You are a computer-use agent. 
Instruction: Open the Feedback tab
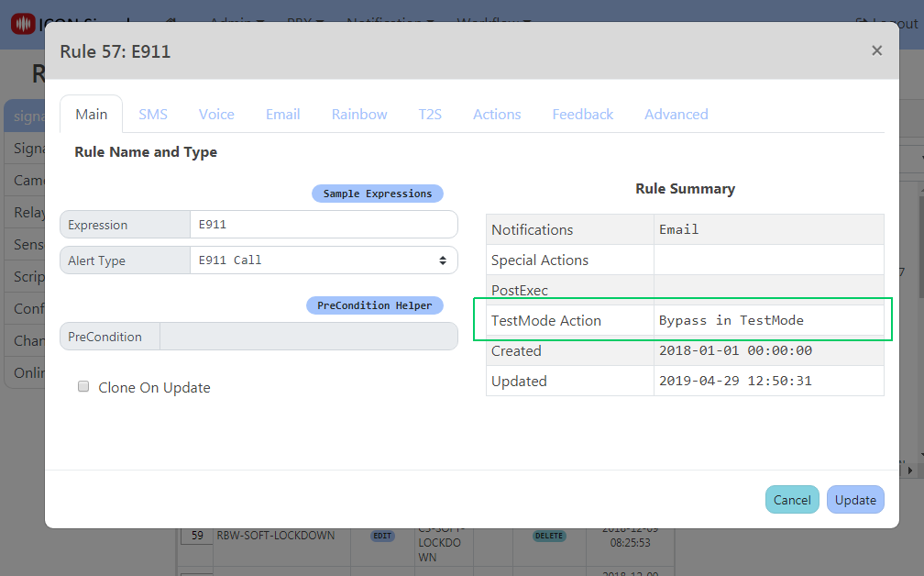(x=582, y=114)
